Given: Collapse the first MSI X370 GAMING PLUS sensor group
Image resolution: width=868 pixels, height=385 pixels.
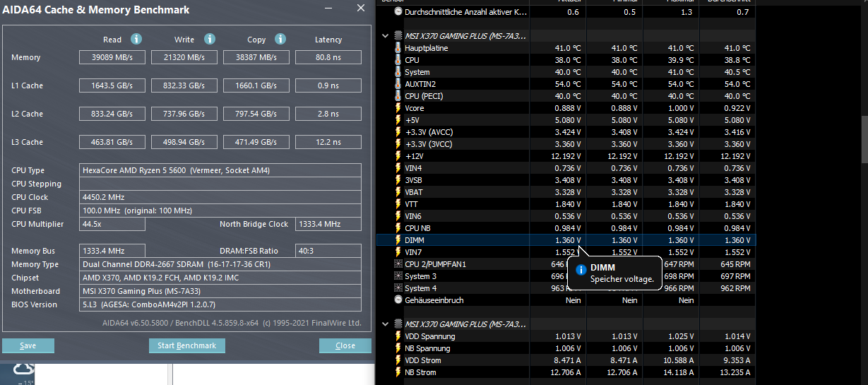Looking at the screenshot, I should pyautogui.click(x=385, y=35).
